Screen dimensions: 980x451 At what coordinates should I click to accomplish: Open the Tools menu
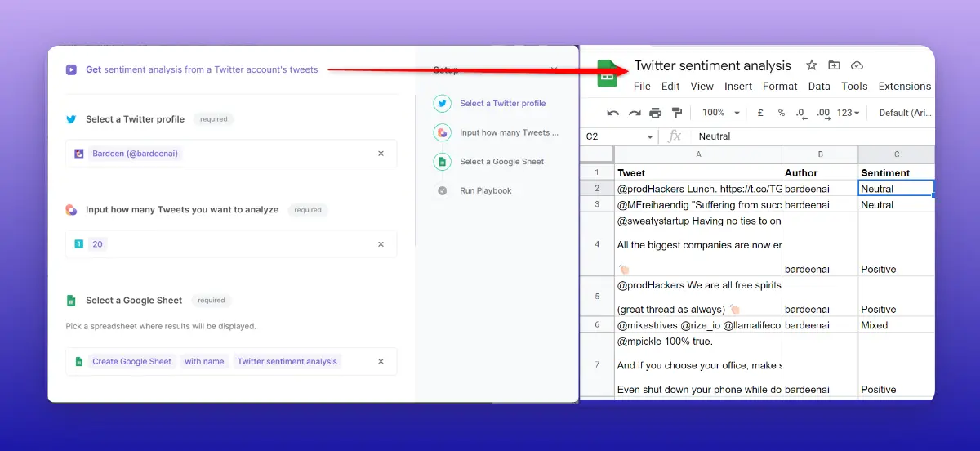click(854, 86)
